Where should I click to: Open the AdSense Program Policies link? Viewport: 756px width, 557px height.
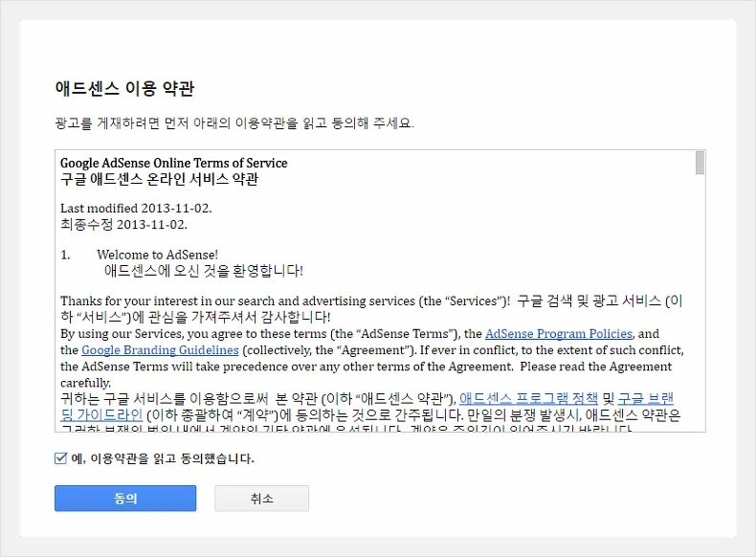(x=558, y=334)
